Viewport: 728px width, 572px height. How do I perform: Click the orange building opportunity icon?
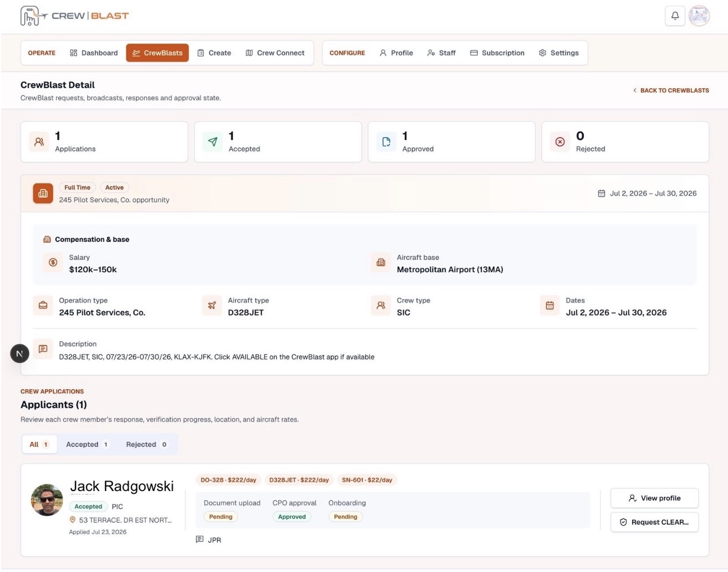point(43,193)
